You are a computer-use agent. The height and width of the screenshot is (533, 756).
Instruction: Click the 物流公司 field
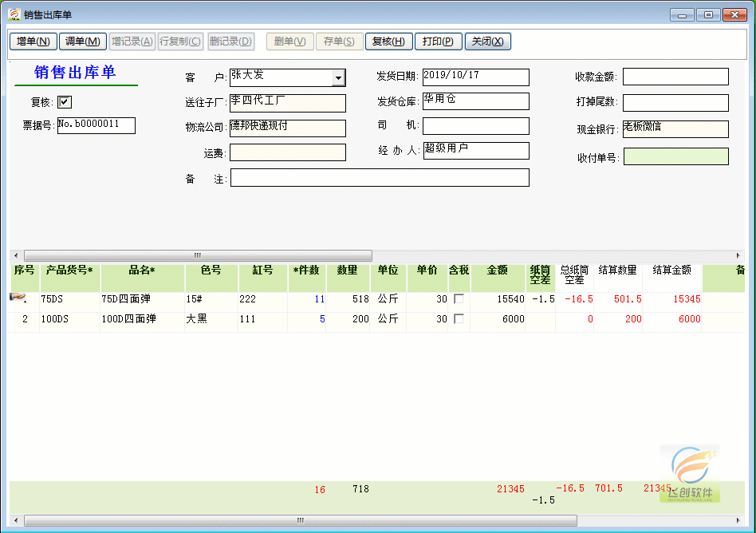coord(288,128)
